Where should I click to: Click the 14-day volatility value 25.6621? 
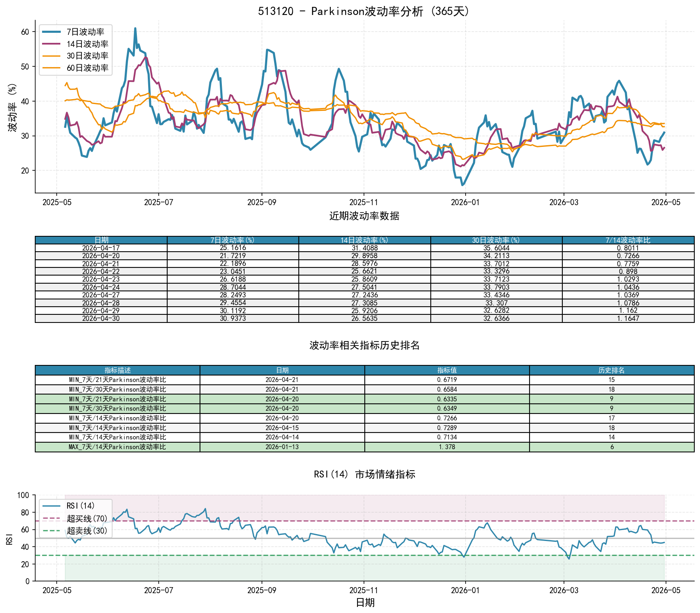pos(364,272)
